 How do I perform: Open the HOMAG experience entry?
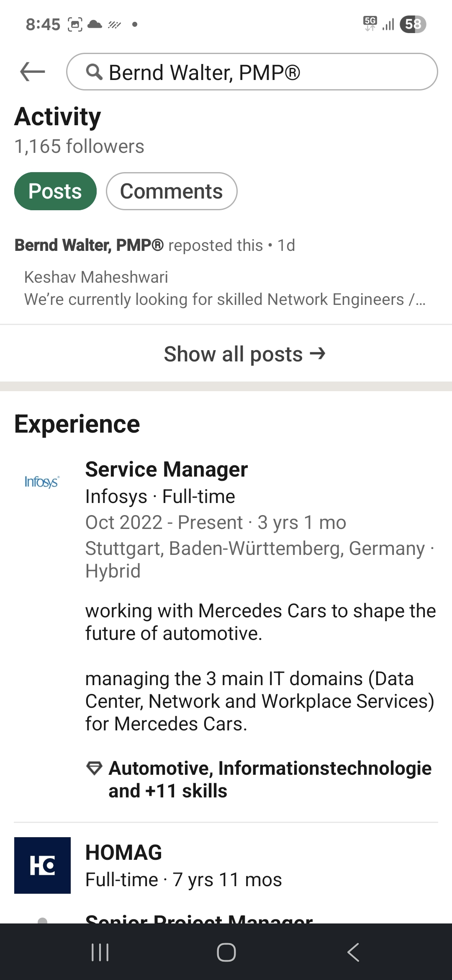[124, 853]
